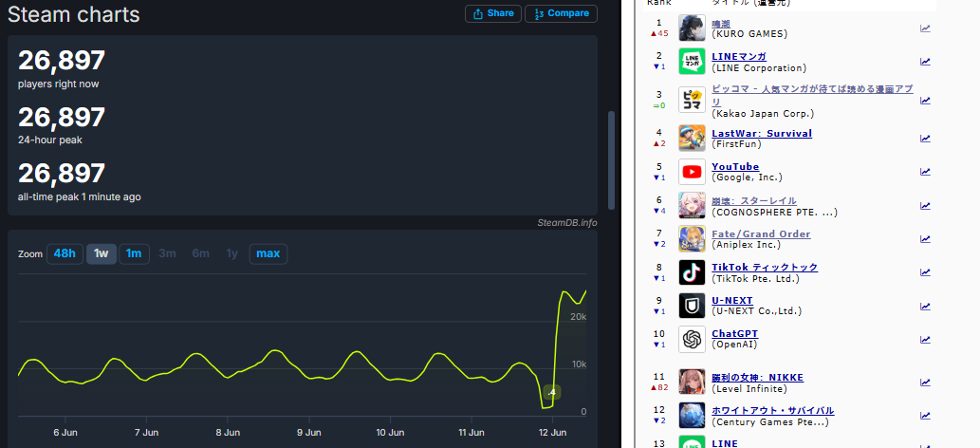Click the (OpenAI) publisher text
Screen dimensions: 980x448
click(735, 345)
